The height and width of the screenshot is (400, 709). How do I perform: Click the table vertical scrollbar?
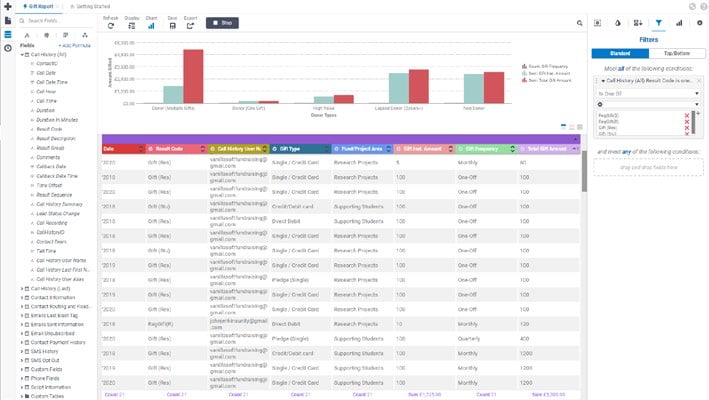pyautogui.click(x=584, y=172)
